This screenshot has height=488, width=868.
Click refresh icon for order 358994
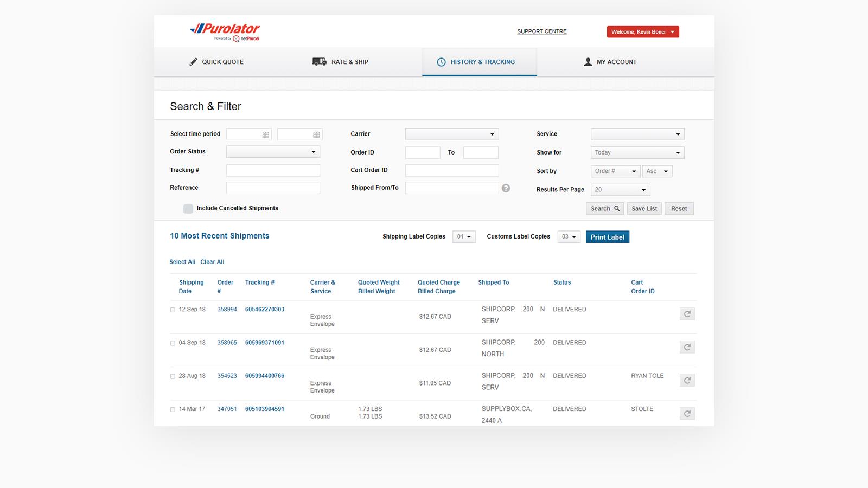pos(687,314)
